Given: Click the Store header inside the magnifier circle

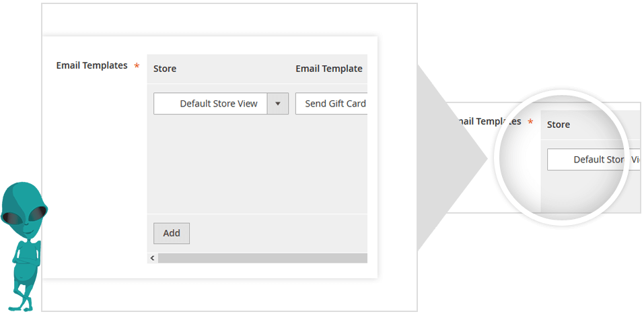Looking at the screenshot, I should pos(559,125).
